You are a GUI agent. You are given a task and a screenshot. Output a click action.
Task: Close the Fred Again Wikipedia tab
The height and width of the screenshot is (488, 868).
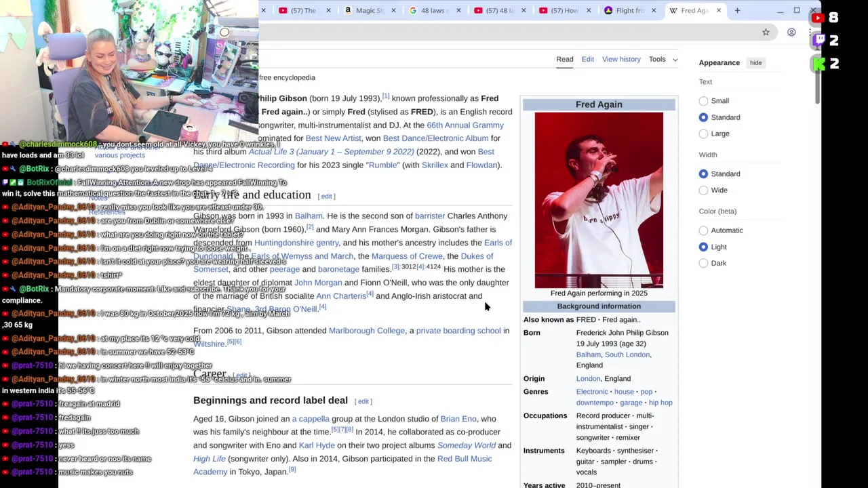(719, 10)
